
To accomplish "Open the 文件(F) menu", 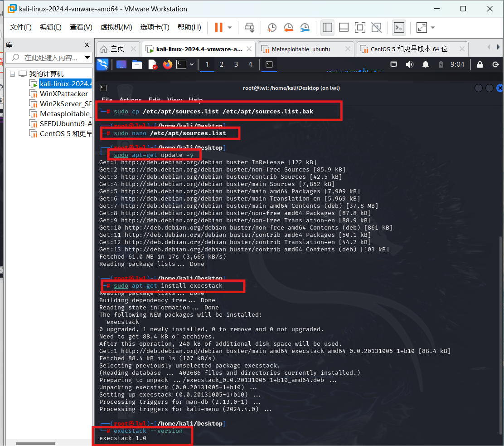I will pos(20,27).
